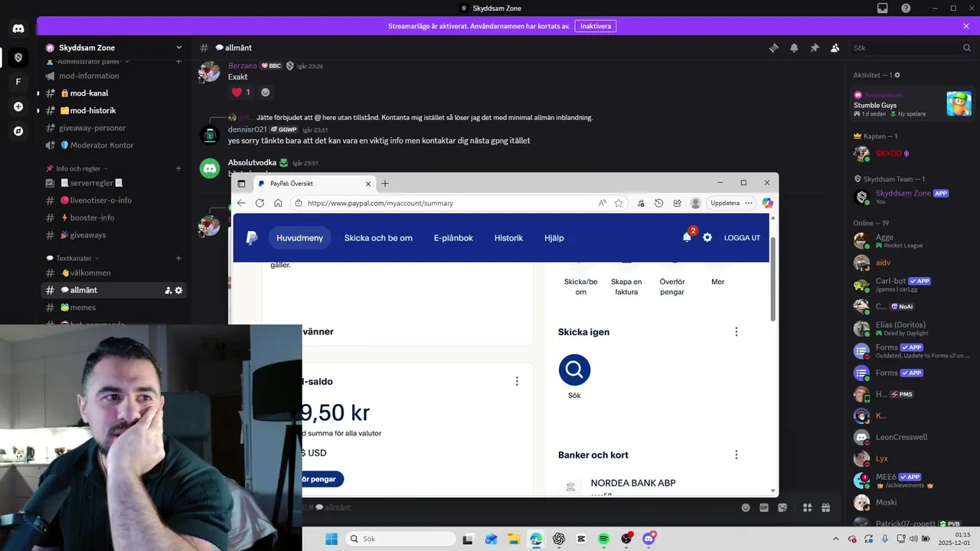Open Spotify from Windows taskbar
The image size is (980, 551).
[x=604, y=539]
